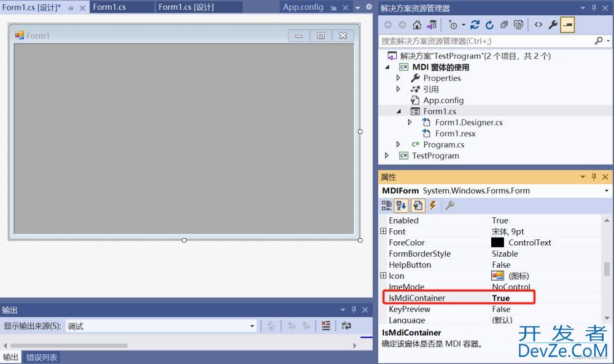Select the KeyPreview property row
Screen dimensions: 614x364
coord(491,309)
